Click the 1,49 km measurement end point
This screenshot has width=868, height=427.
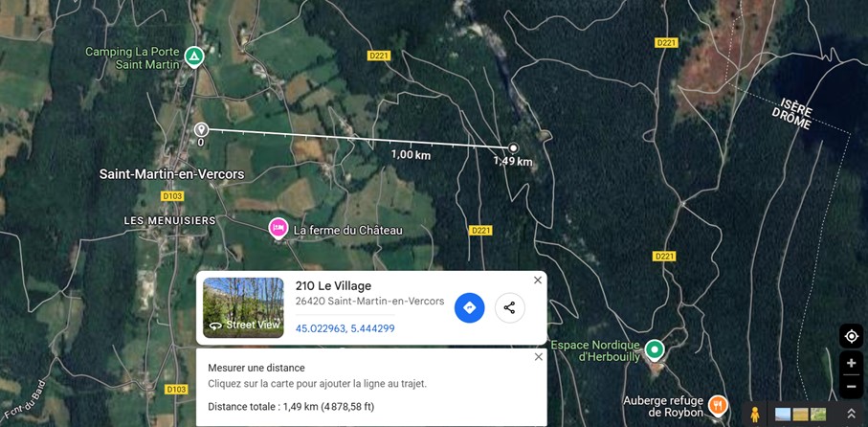pos(513,147)
